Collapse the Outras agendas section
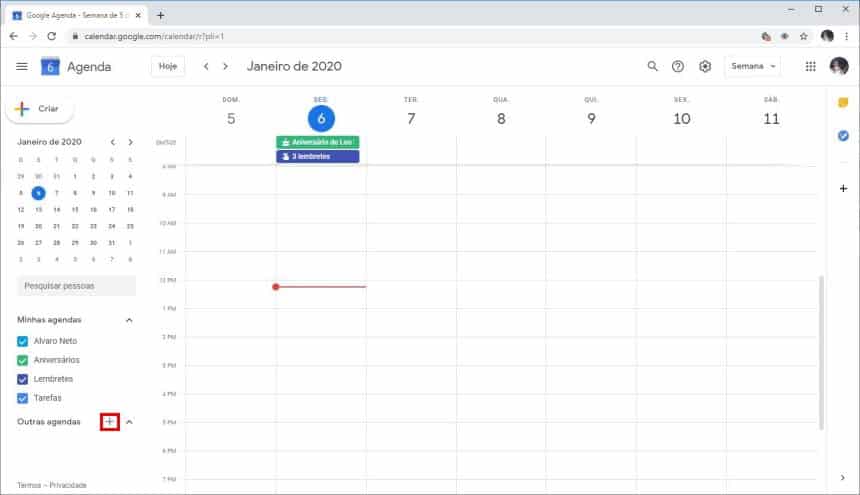The image size is (860, 495). pos(129,422)
